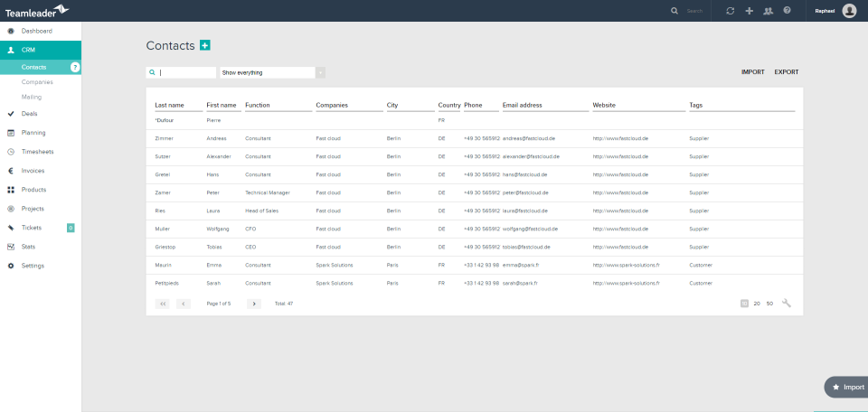
Task: Click the EXPORT button
Action: (787, 72)
